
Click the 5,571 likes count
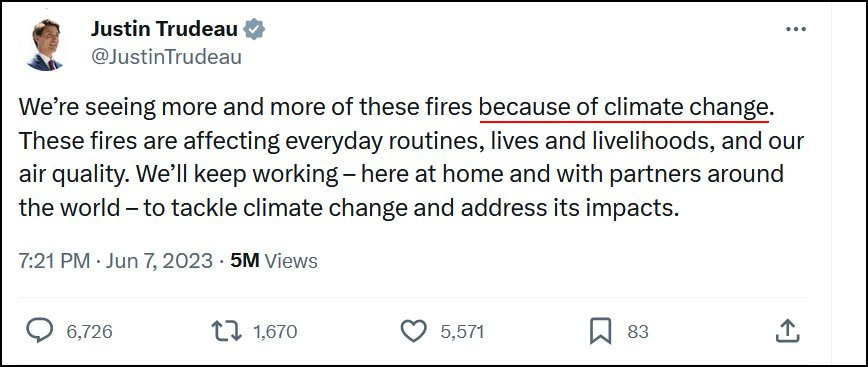[x=462, y=332]
